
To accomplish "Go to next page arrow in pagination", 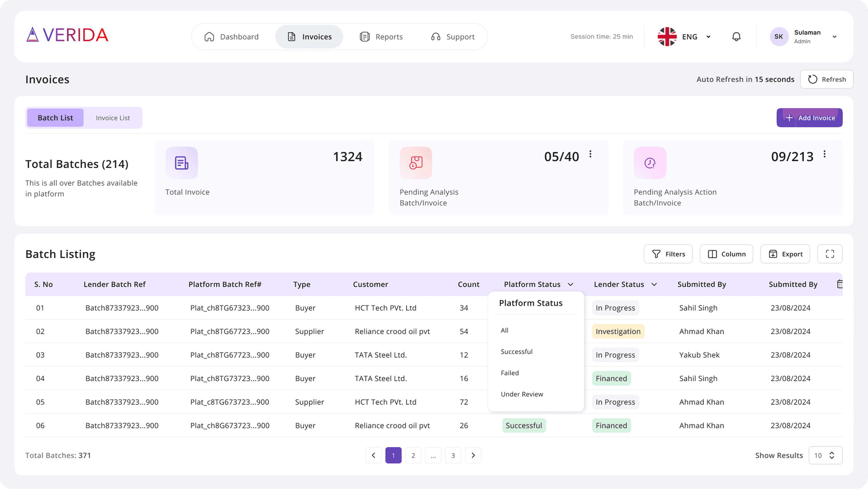I will (473, 455).
